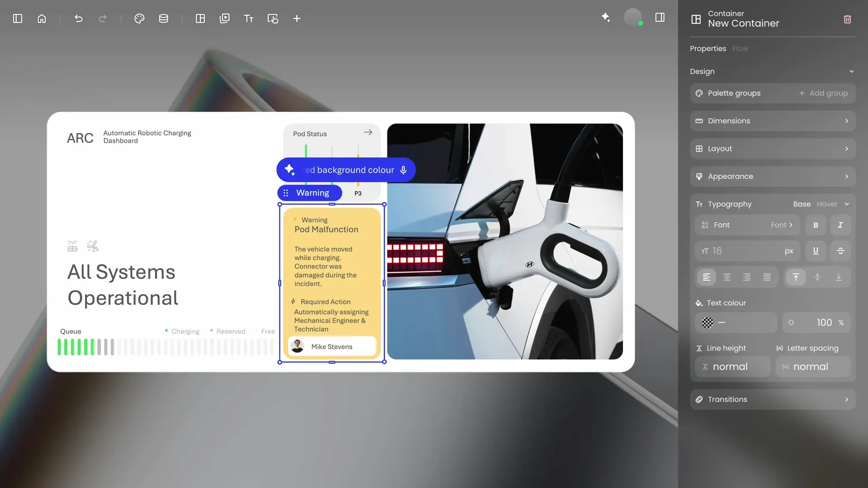Screen dimensions: 868x488
Task: Align text vertically to bottom
Action: pos(839,277)
